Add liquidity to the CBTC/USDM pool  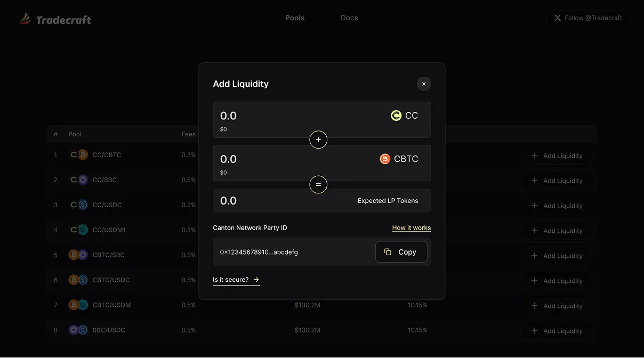coord(557,306)
